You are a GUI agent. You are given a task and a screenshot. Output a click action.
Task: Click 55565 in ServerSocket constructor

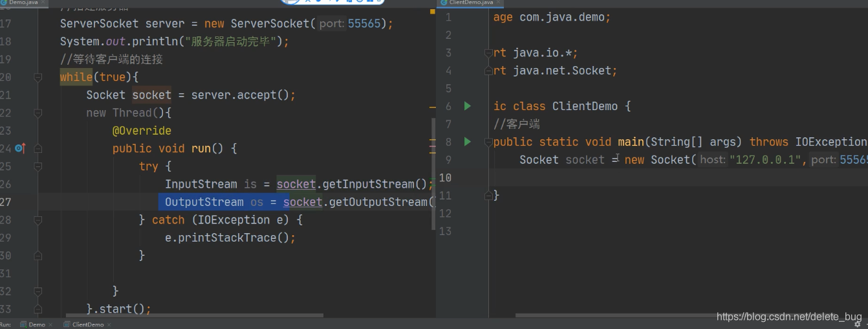point(364,24)
